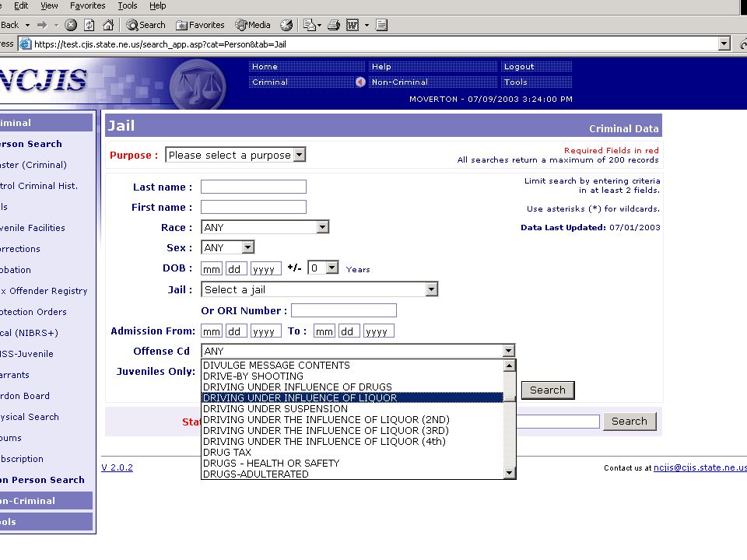Open the Edit menu
747x560 pixels.
point(20,5)
